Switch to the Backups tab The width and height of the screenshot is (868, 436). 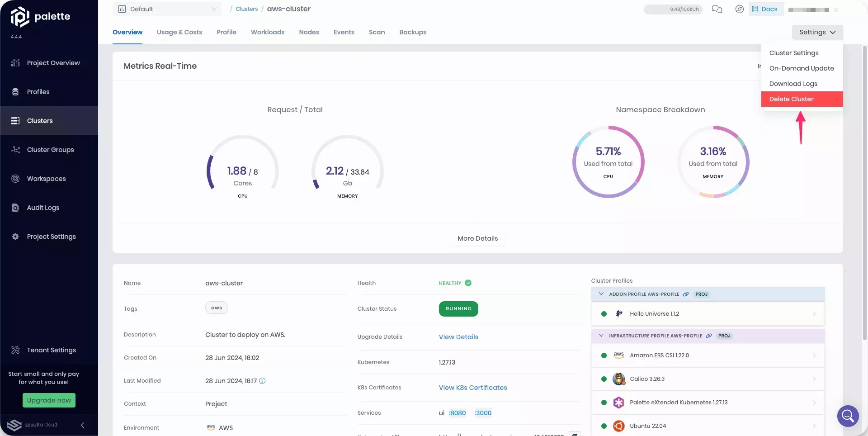(x=413, y=32)
